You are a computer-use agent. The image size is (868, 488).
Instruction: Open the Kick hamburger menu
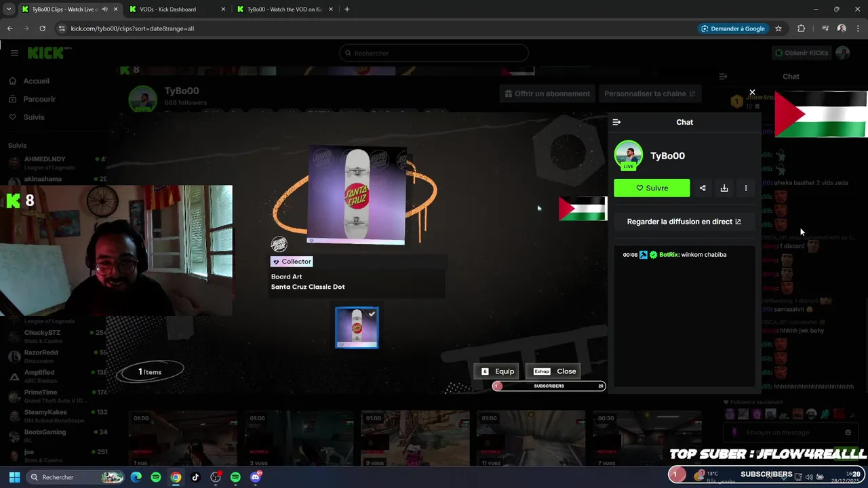14,53
